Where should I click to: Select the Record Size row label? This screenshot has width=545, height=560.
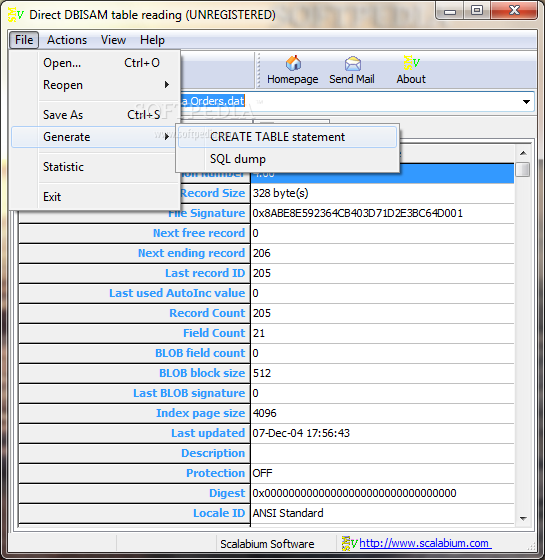point(212,193)
